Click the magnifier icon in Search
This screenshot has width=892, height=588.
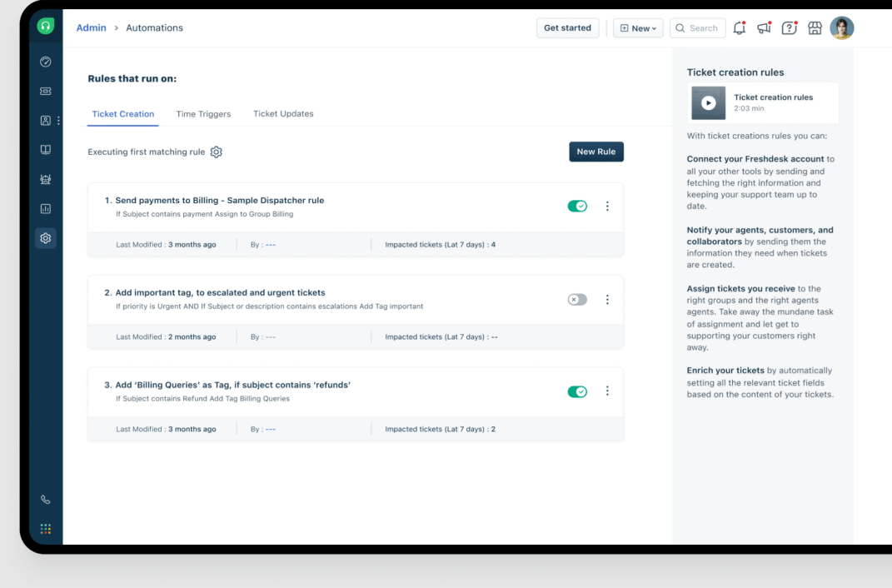pos(680,27)
